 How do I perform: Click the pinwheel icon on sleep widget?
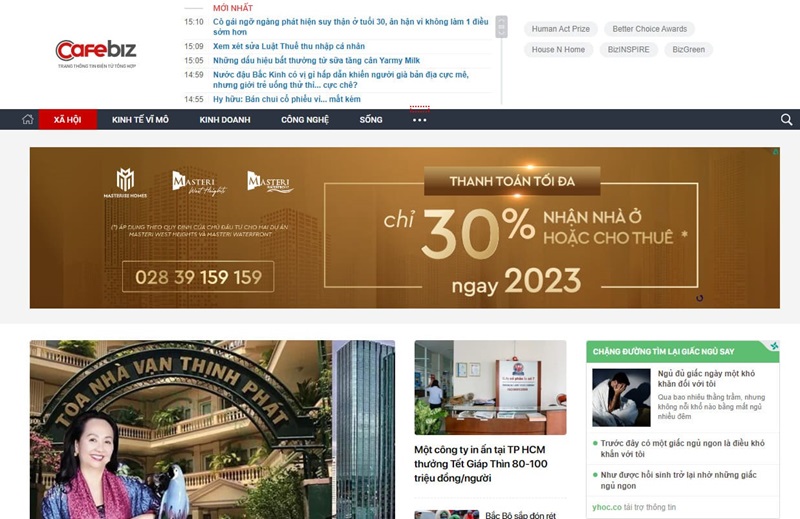[773, 347]
